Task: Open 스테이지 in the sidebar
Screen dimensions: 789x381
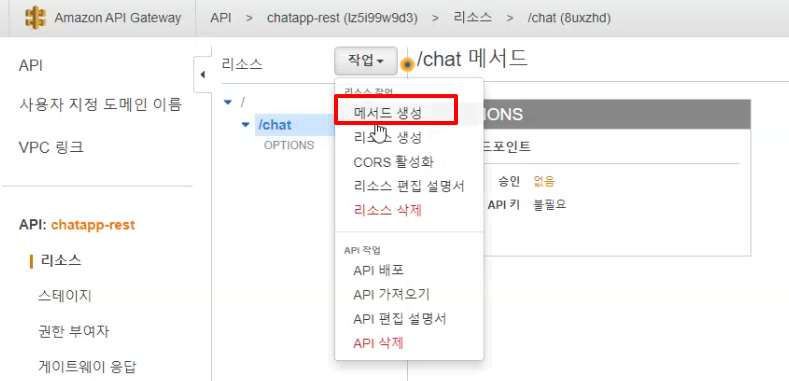Action: (x=64, y=295)
